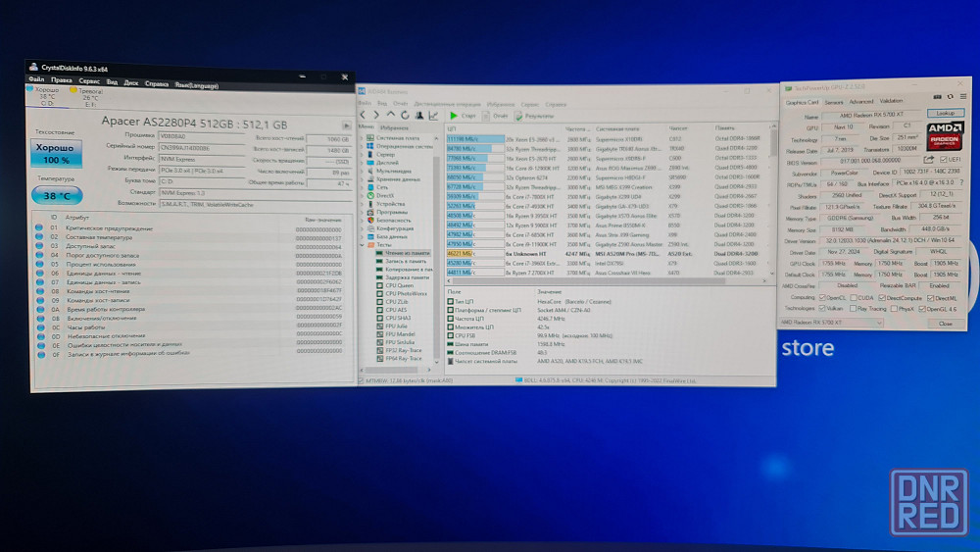Select CPU Queen benchmark
The image size is (980, 552).
click(394, 285)
